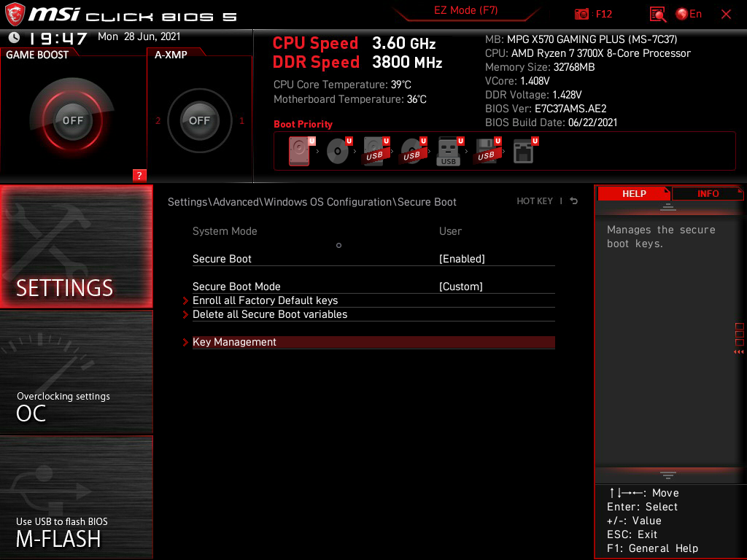The height and width of the screenshot is (560, 747).
Task: Click the date Mon 28 Jun, 2021
Action: coord(139,36)
